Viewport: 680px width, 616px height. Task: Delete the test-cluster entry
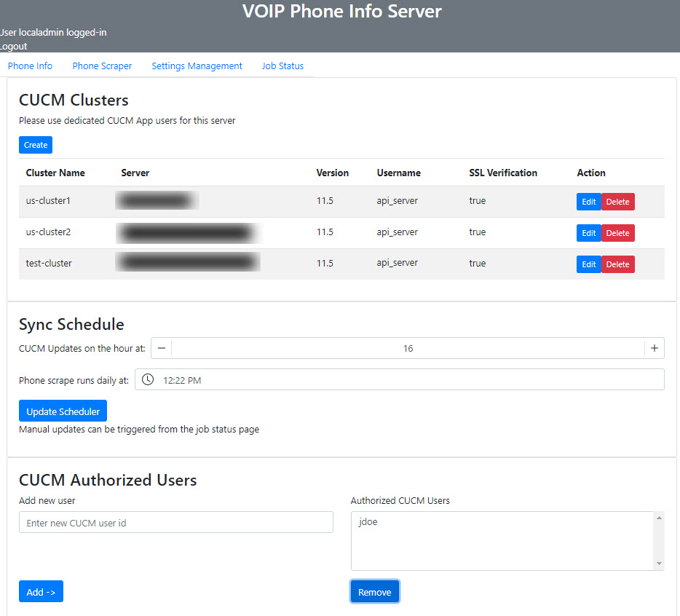click(617, 264)
